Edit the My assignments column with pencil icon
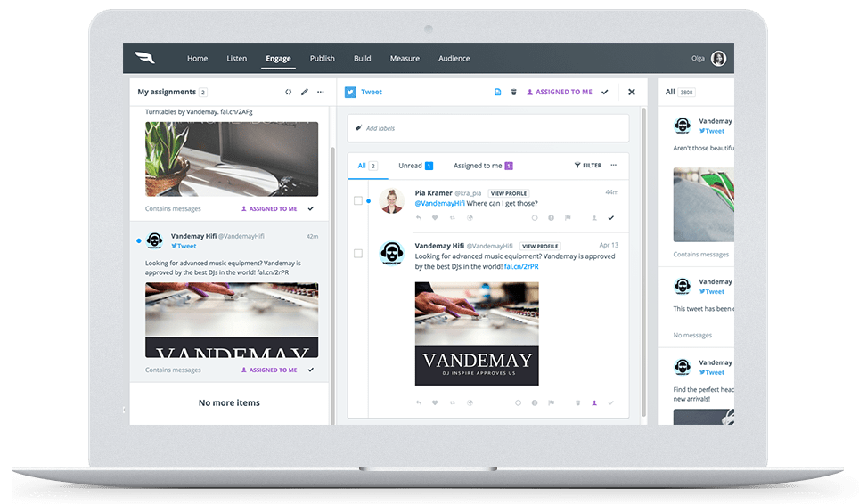The image size is (859, 504). (x=305, y=92)
